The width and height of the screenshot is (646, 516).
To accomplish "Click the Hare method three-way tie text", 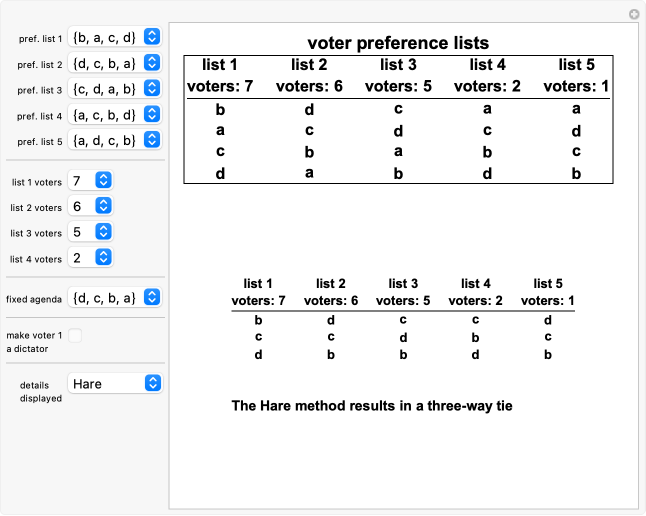I will point(371,406).
